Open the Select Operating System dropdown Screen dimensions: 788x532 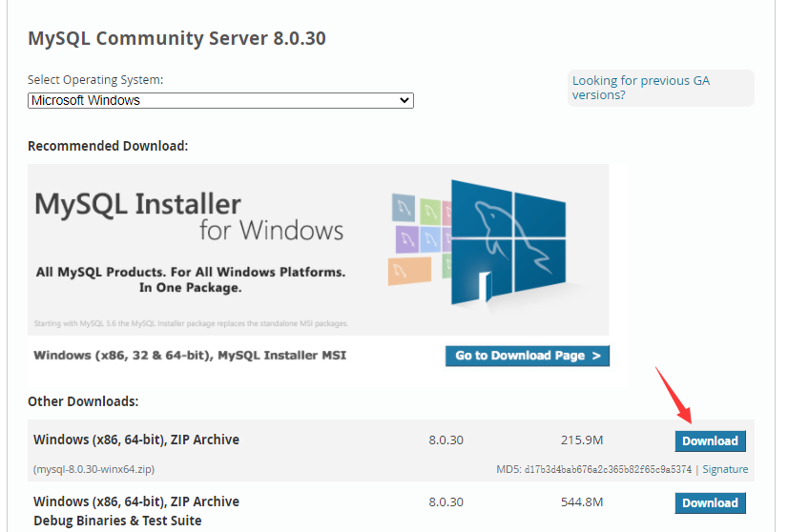tap(220, 100)
